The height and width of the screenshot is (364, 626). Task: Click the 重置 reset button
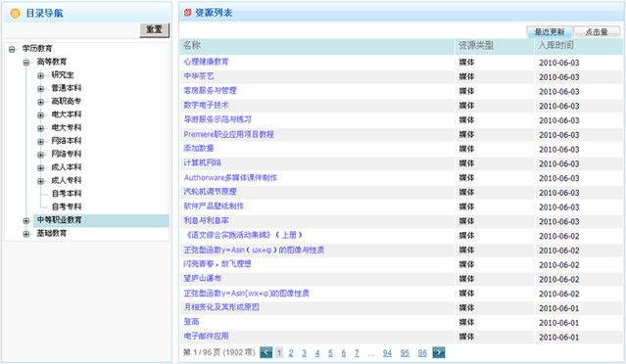(154, 30)
